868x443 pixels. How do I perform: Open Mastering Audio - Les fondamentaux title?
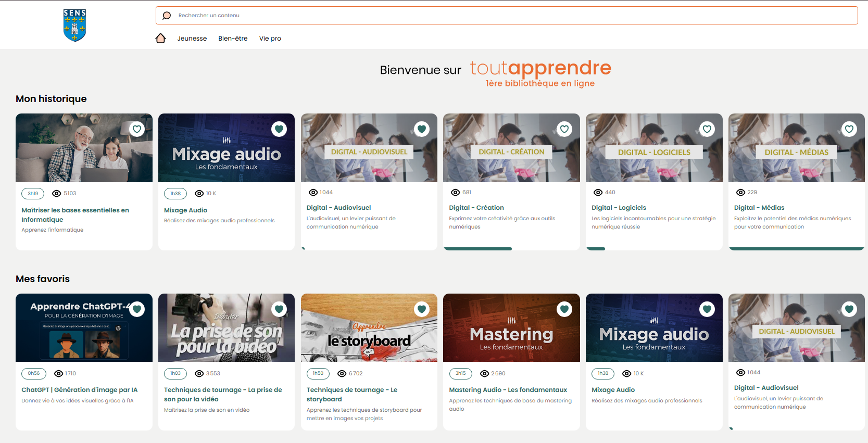tap(508, 390)
